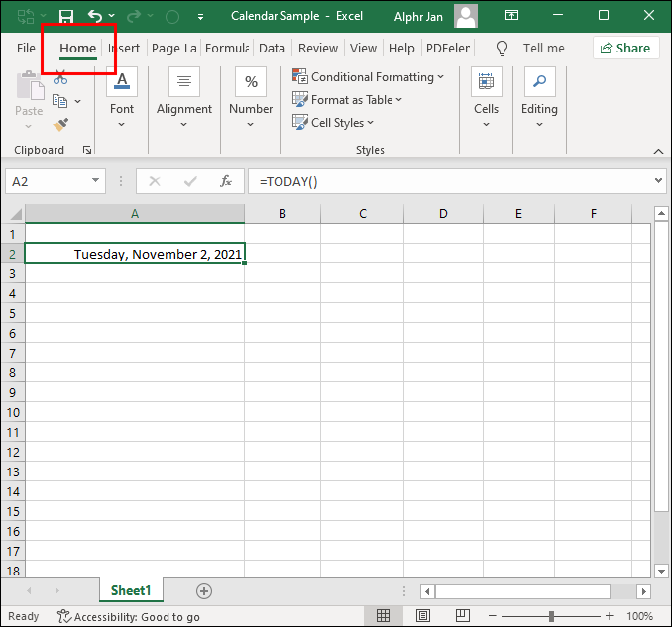Switch to Page Break Preview view
The image size is (672, 627).
pyautogui.click(x=463, y=616)
